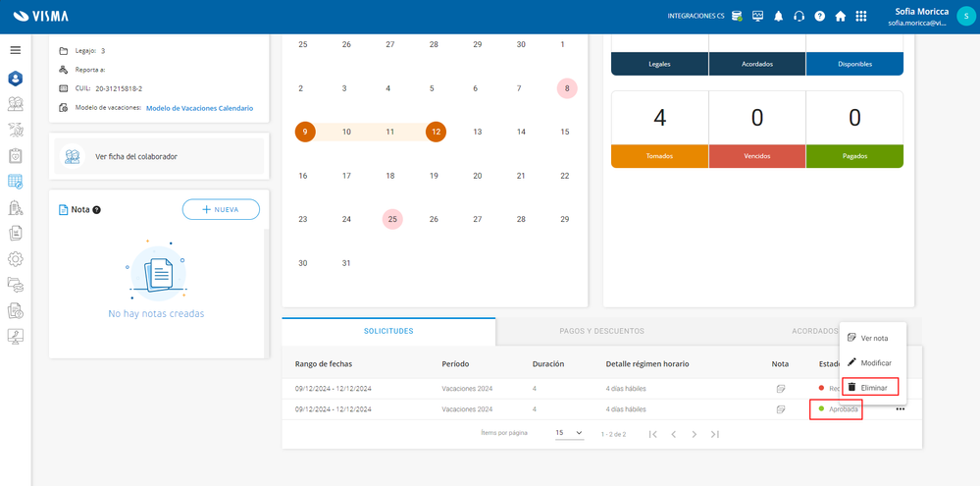Click the Ver ficha del colaborador icon
The image size is (980, 486).
(73, 156)
